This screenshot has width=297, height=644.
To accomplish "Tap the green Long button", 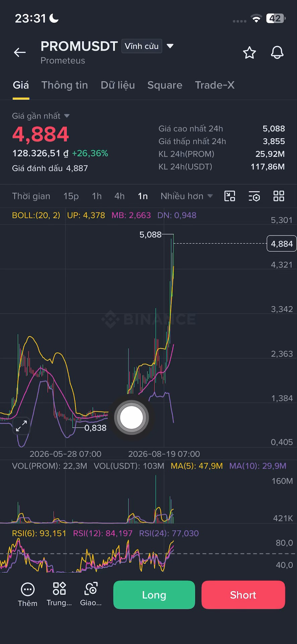I will (154, 595).
